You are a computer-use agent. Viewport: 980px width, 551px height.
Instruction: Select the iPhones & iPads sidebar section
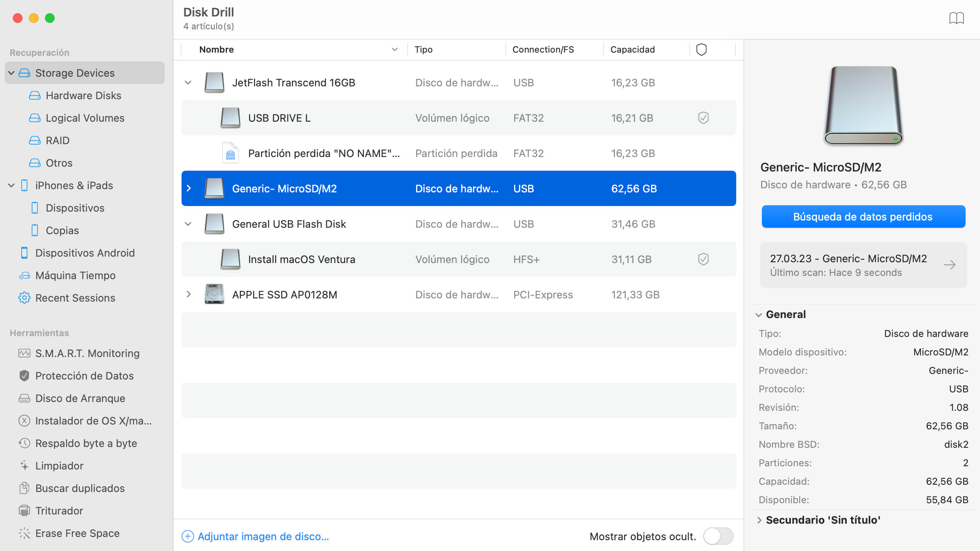pos(74,185)
